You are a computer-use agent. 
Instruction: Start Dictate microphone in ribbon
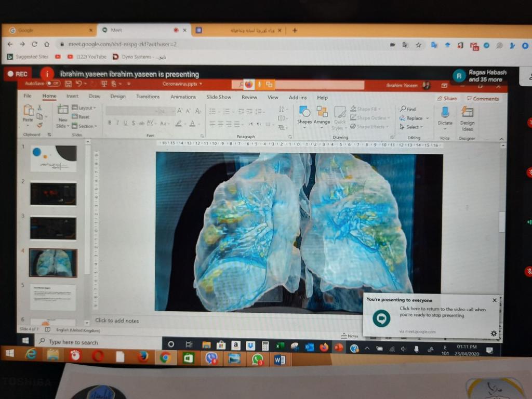445,113
